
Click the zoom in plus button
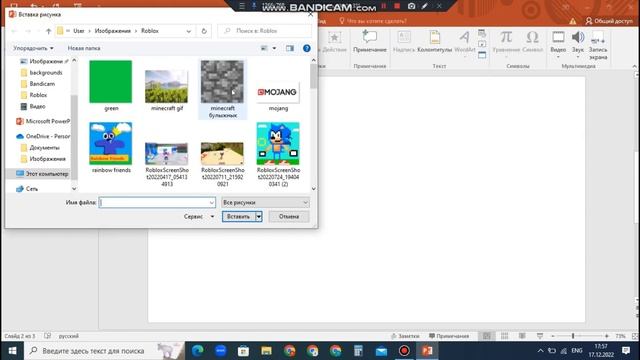coord(607,336)
